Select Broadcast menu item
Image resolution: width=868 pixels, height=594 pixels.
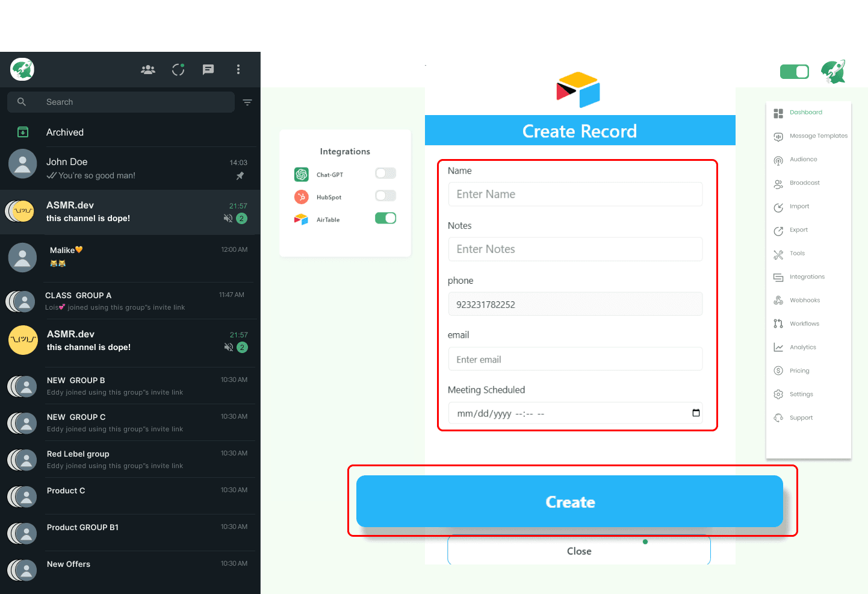pyautogui.click(x=805, y=183)
